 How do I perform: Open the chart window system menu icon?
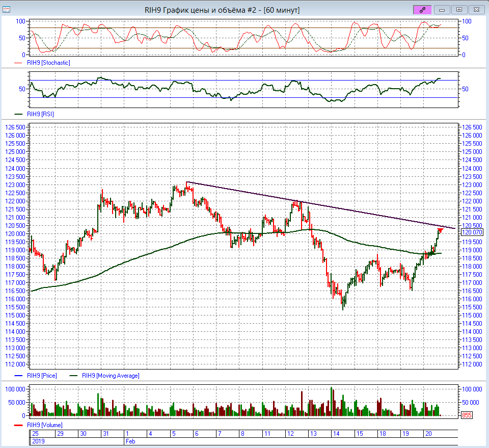click(7, 10)
